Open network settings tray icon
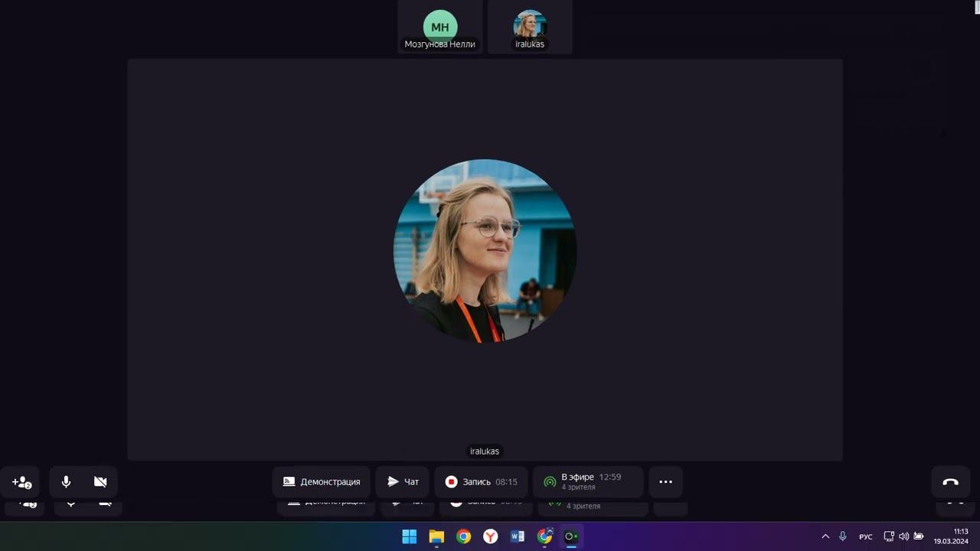 click(x=889, y=536)
